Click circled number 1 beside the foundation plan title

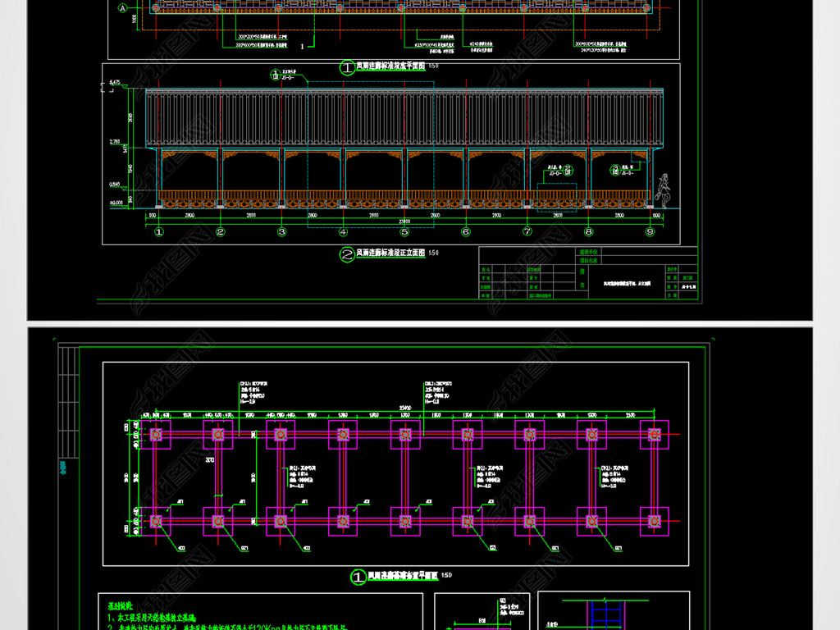click(358, 577)
